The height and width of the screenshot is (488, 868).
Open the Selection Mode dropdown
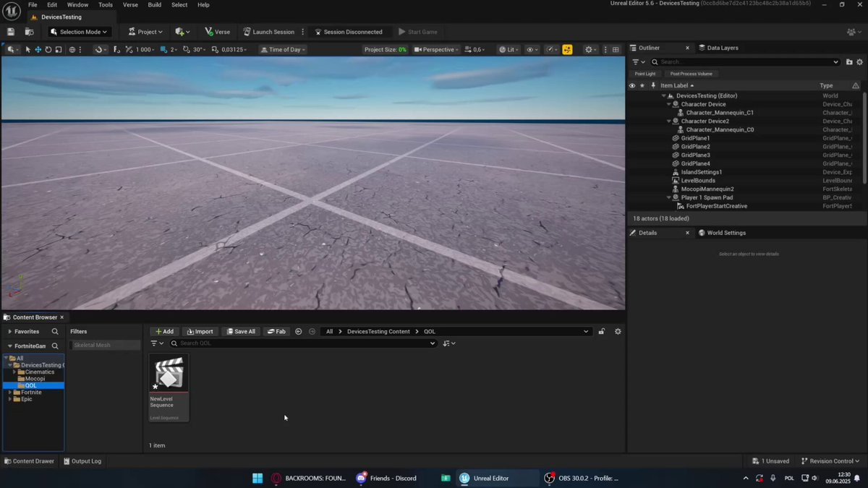point(80,32)
